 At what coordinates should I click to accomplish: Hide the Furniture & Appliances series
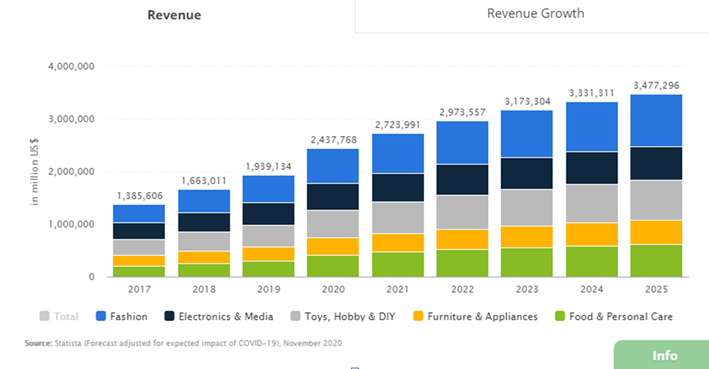tap(475, 317)
